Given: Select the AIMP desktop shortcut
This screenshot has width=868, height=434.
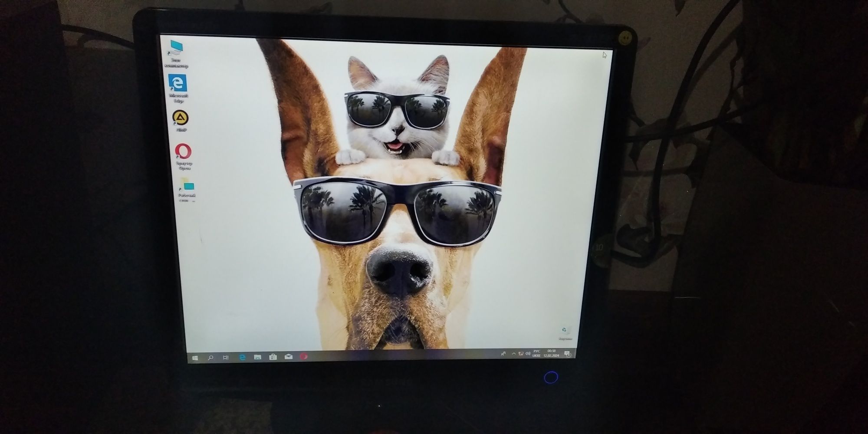Looking at the screenshot, I should pos(181,121).
